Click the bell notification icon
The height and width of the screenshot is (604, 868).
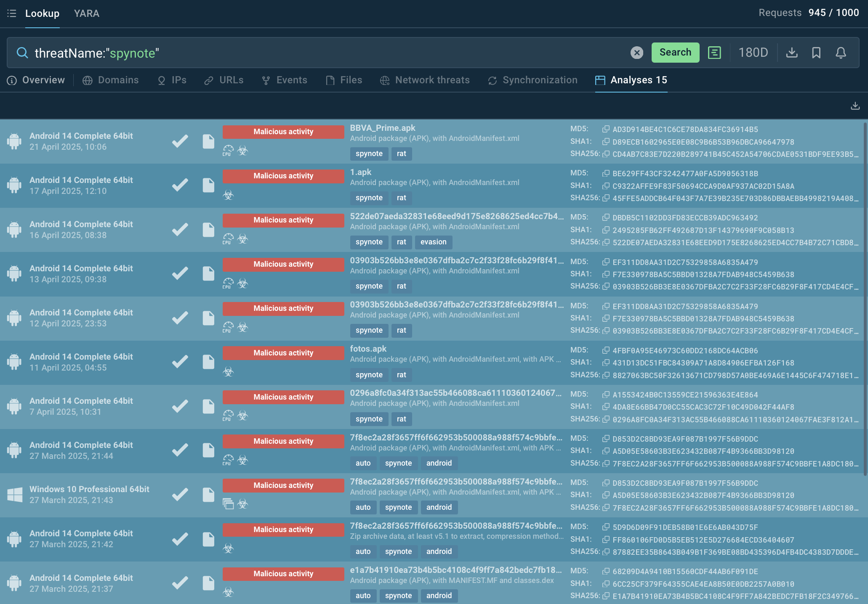[841, 53]
